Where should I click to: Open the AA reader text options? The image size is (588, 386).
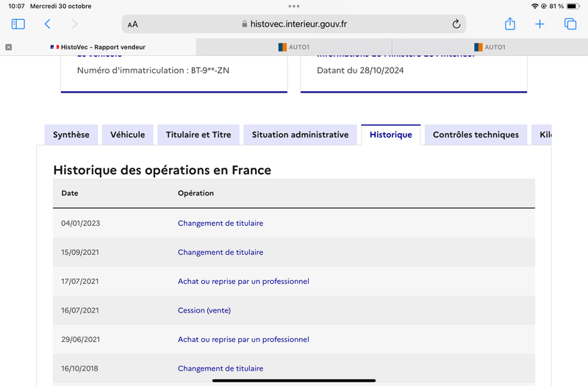coord(133,24)
